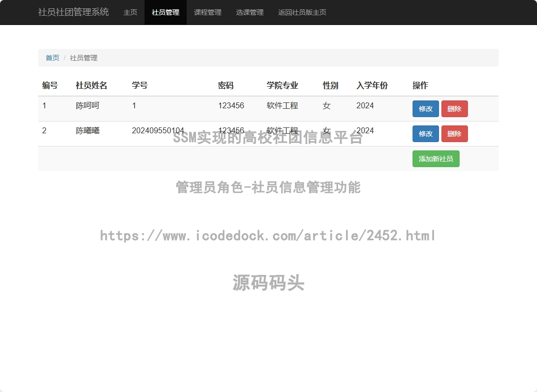Click 删除 button for 陈呵呵
This screenshot has width=537, height=392.
tap(455, 109)
